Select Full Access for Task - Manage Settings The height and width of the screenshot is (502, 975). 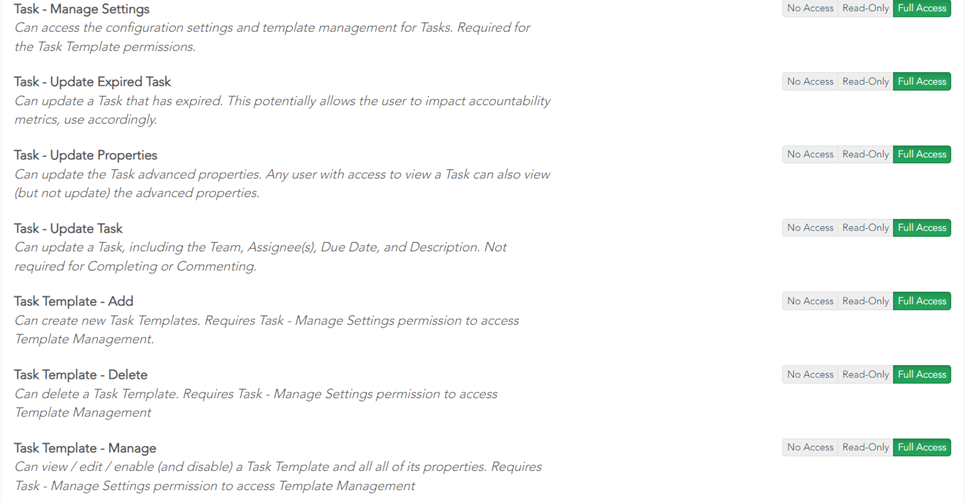pos(922,8)
